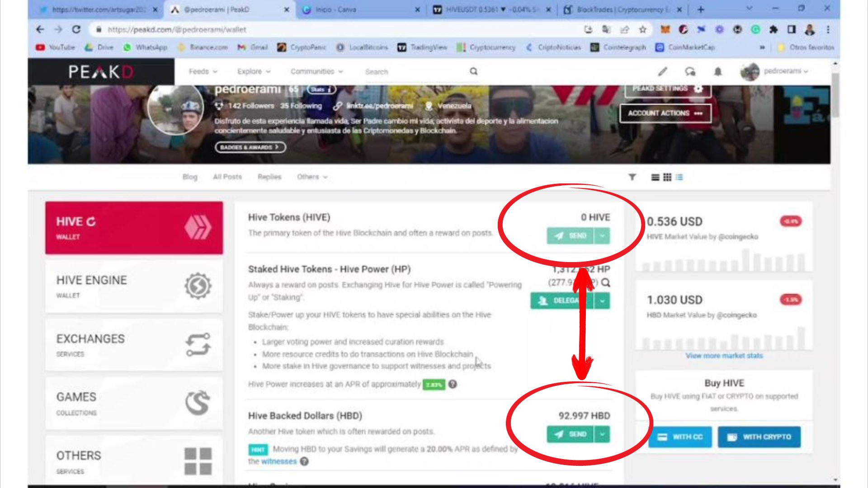Open the notifications bell
868x488 pixels.
717,71
